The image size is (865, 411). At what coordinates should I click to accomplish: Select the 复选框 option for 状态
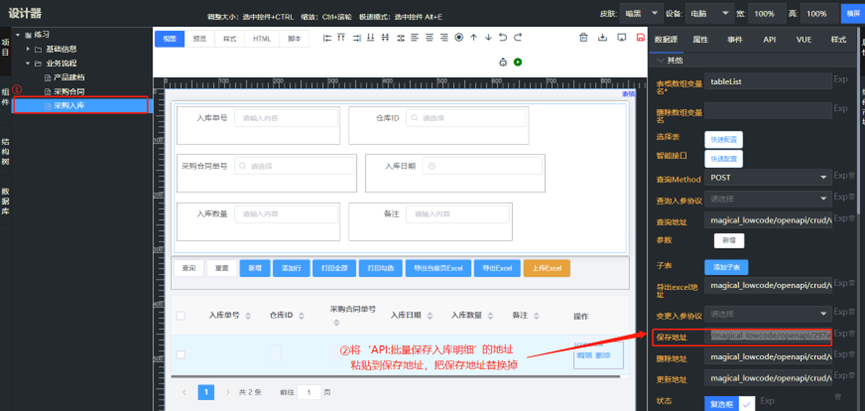pyautogui.click(x=722, y=404)
